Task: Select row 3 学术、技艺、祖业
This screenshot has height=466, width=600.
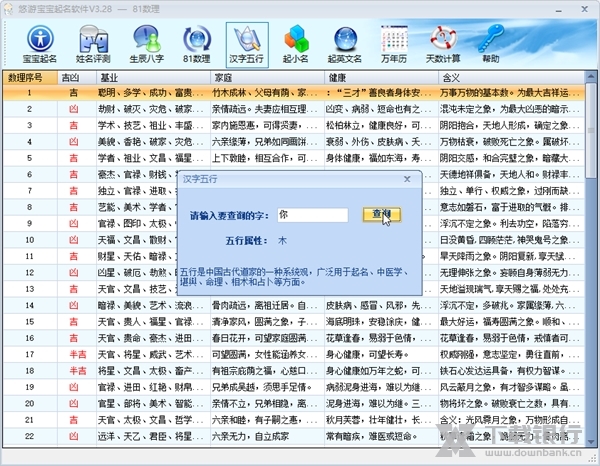Action: click(294, 125)
